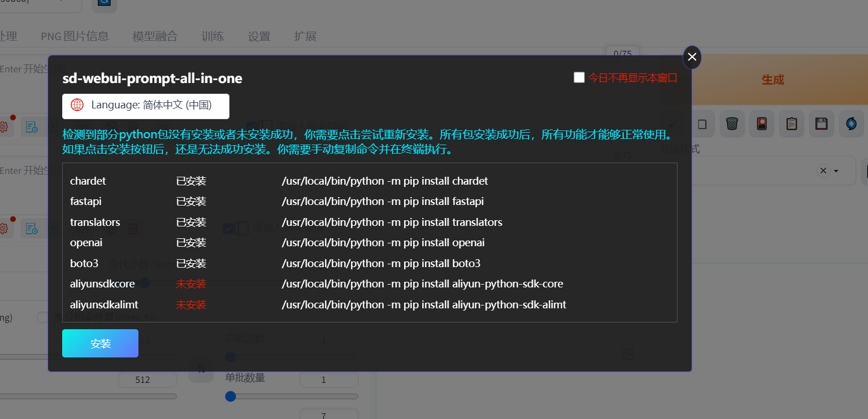Click the pip install openai command
Viewport: 868px width, 419px height.
tap(383, 243)
